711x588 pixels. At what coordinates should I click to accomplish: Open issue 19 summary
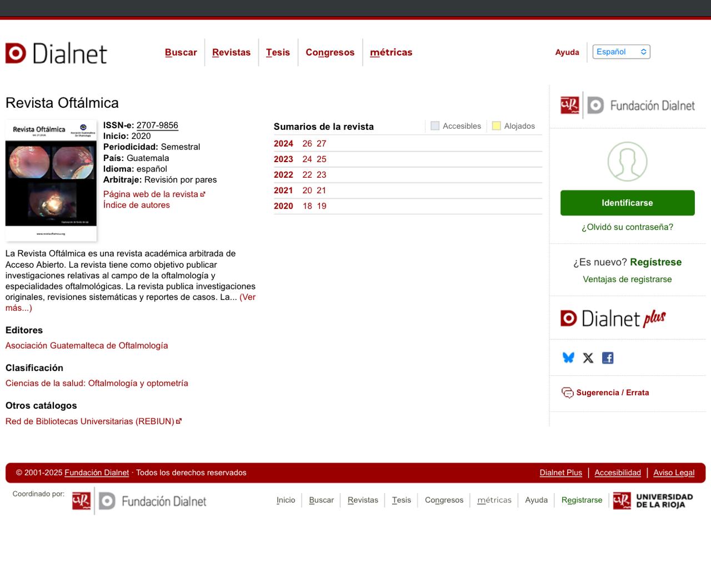click(x=322, y=206)
